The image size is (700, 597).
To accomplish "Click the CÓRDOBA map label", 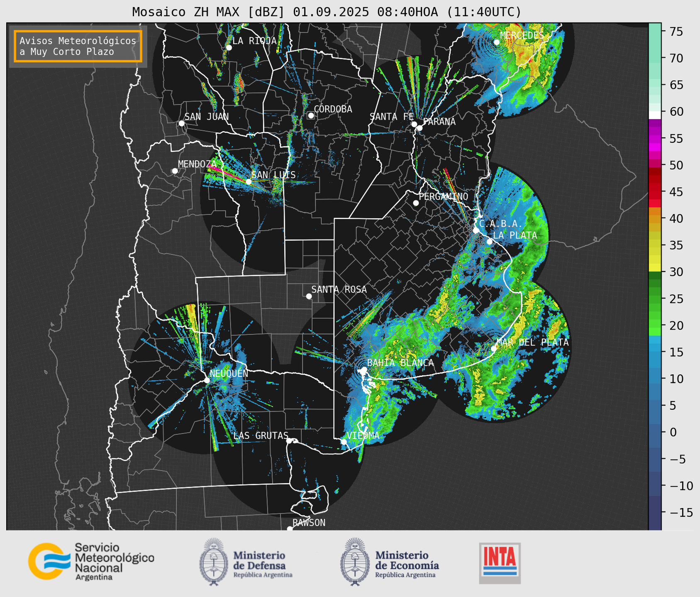I will (333, 109).
